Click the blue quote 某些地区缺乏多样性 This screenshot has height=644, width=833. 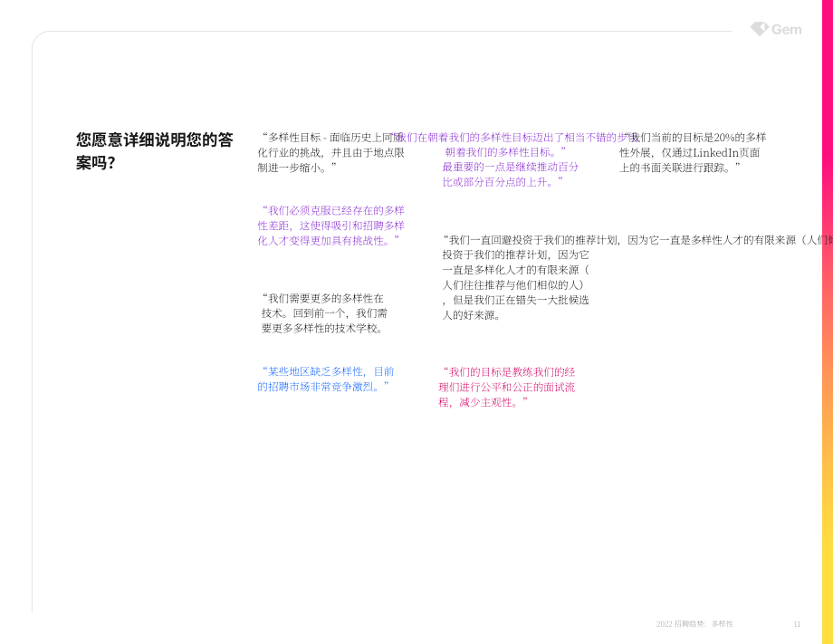pos(325,379)
